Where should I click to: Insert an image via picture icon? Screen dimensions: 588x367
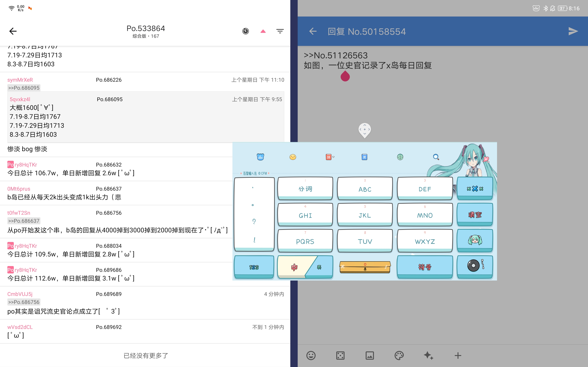point(370,356)
